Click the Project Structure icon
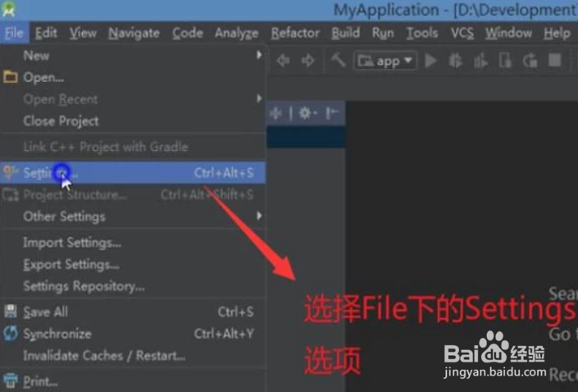 click(11, 194)
